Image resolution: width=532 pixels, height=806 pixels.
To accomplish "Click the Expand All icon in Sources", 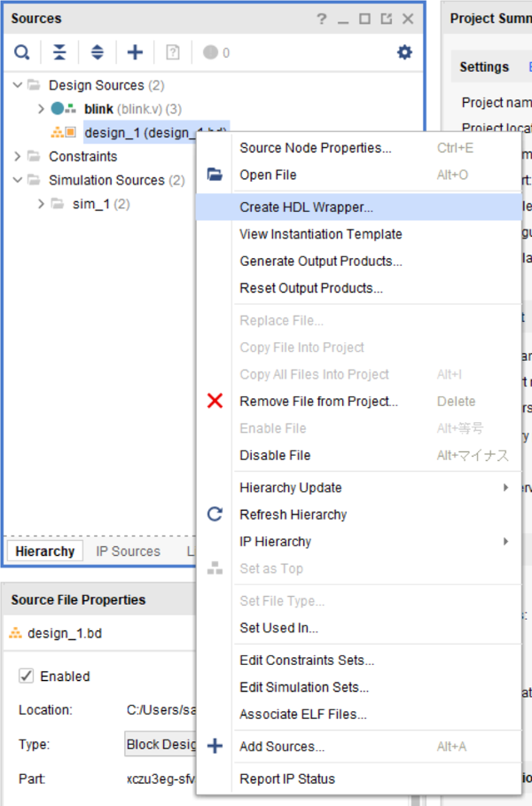I will (x=98, y=53).
